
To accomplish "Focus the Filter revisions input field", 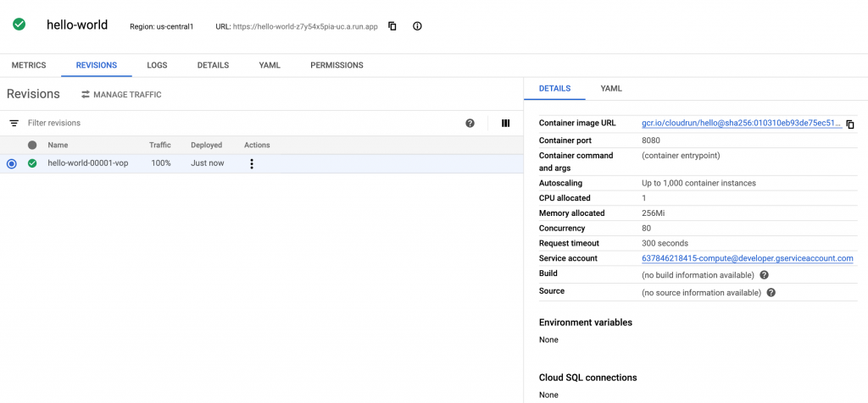I will tap(243, 123).
